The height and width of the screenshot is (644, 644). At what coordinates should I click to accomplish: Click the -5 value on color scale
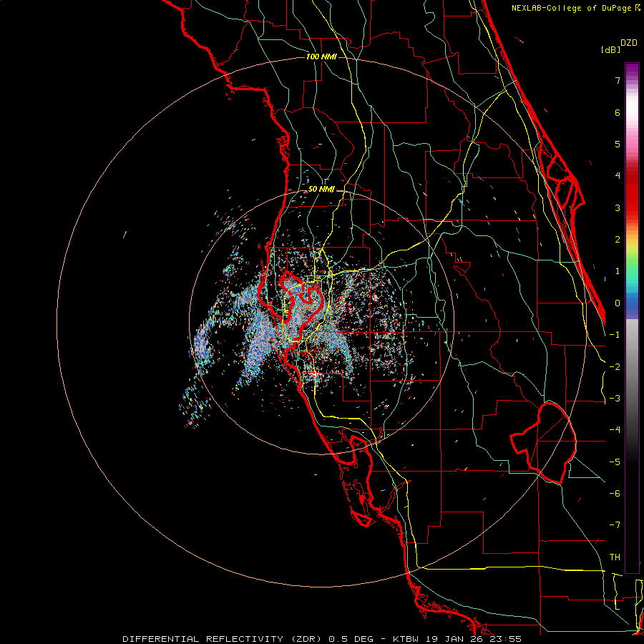coord(615,462)
